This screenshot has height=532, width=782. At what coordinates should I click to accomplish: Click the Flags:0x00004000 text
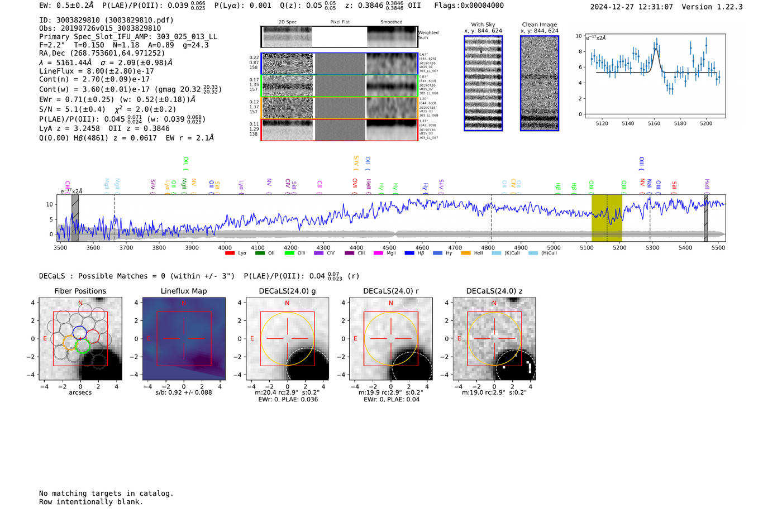[x=469, y=6]
